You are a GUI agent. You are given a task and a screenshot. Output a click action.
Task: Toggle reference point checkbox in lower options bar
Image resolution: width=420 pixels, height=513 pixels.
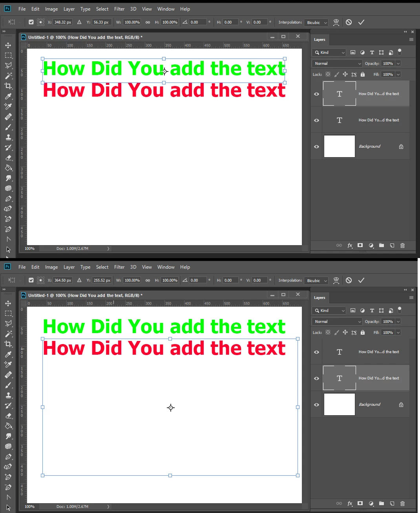pos(31,280)
